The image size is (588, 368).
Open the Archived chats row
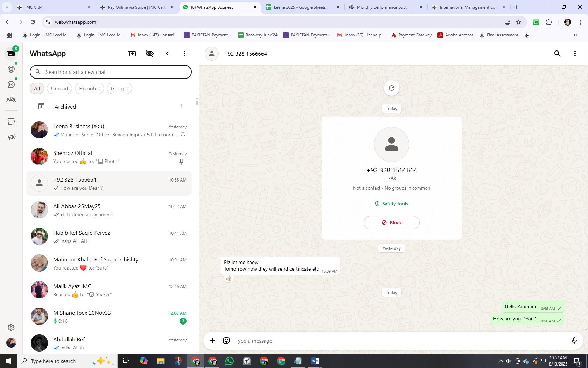109,107
